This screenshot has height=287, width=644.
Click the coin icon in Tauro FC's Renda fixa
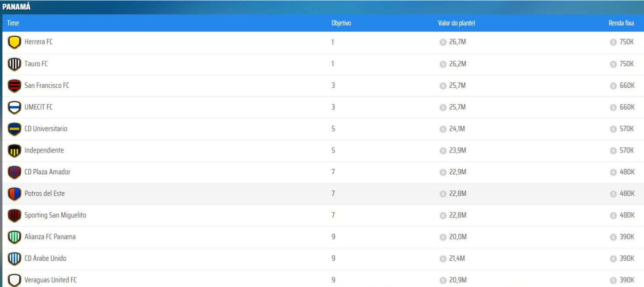(x=613, y=64)
